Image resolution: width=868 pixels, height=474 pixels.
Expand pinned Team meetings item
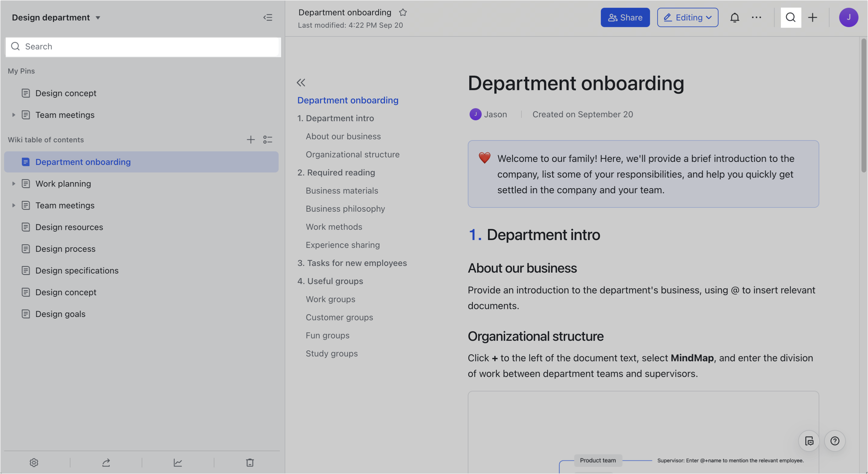point(14,115)
